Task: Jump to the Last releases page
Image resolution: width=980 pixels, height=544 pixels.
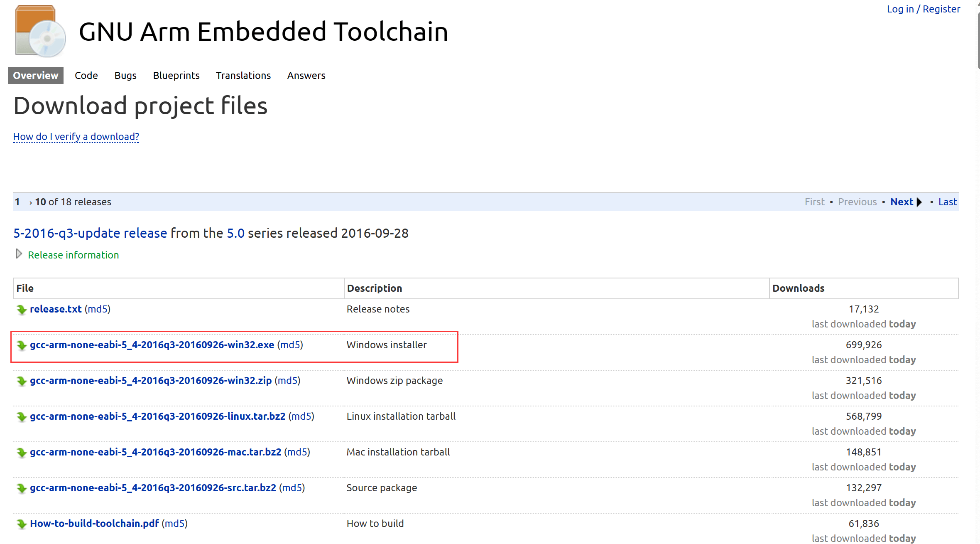Action: [x=947, y=202]
